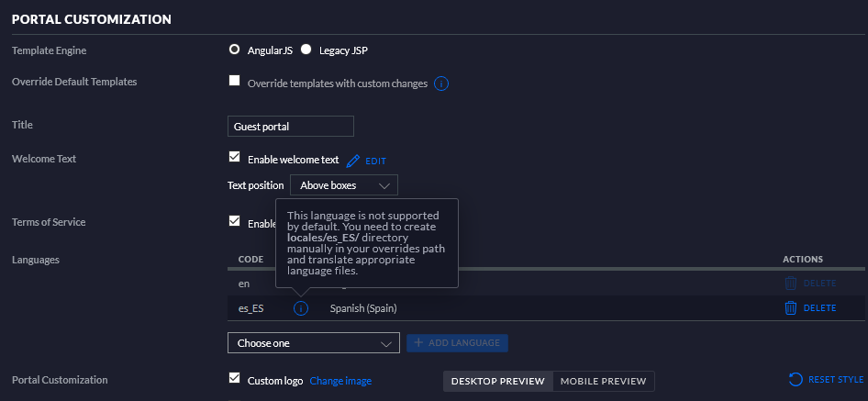
Task: Select the AngularJS template engine
Action: coord(234,50)
